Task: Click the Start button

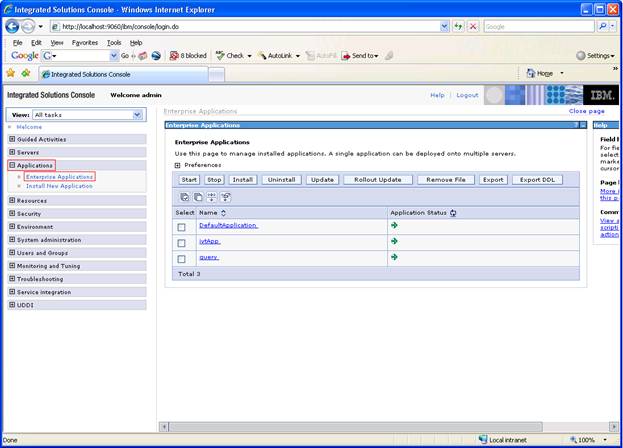Action: click(189, 180)
